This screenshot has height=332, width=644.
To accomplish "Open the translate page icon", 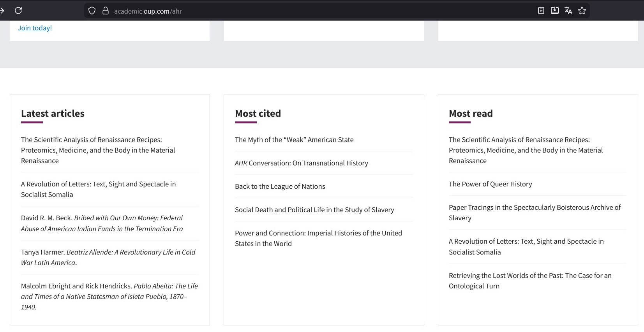I will tap(568, 11).
